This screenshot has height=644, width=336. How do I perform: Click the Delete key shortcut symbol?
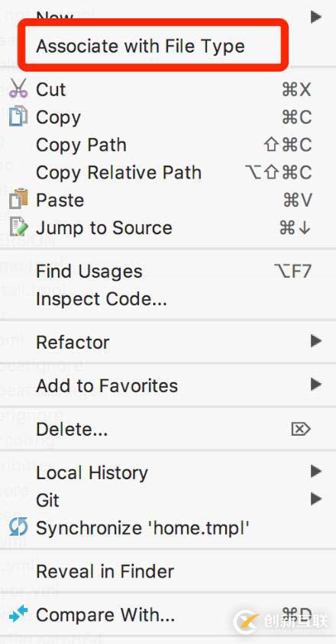(301, 429)
